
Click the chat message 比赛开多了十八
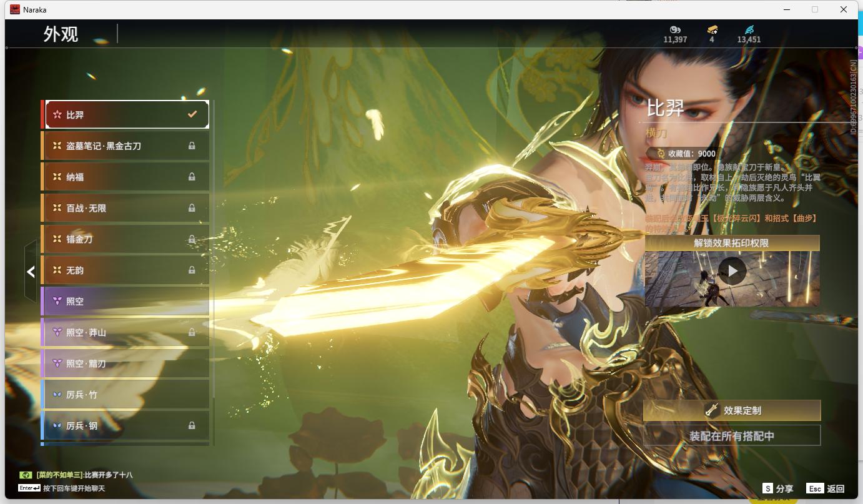pos(108,475)
